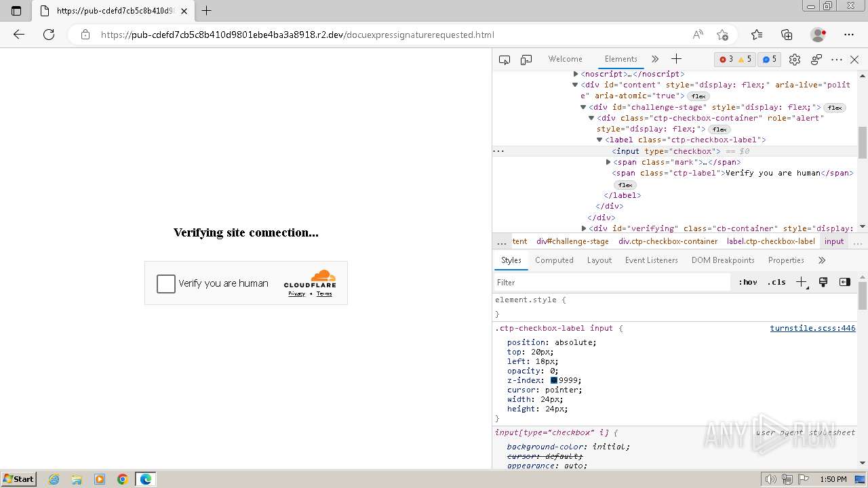Screen dimensions: 868x488
Task: Toggle the .cls class editor
Action: (776, 282)
